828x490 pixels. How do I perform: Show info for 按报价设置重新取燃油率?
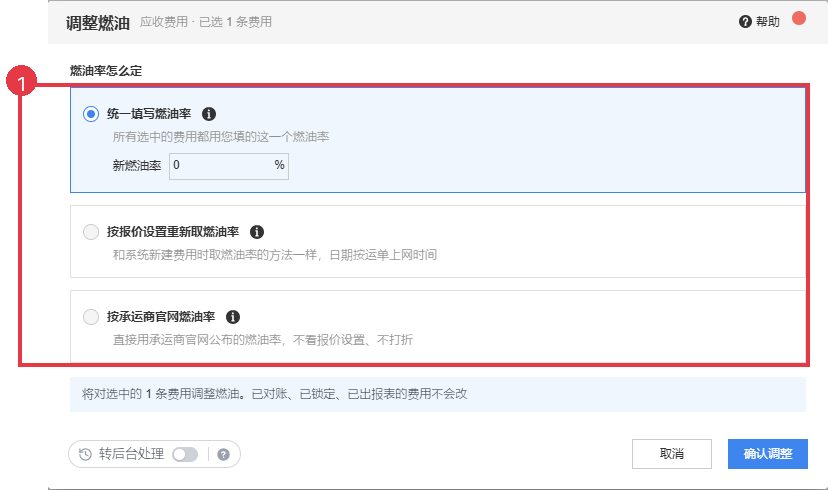257,232
